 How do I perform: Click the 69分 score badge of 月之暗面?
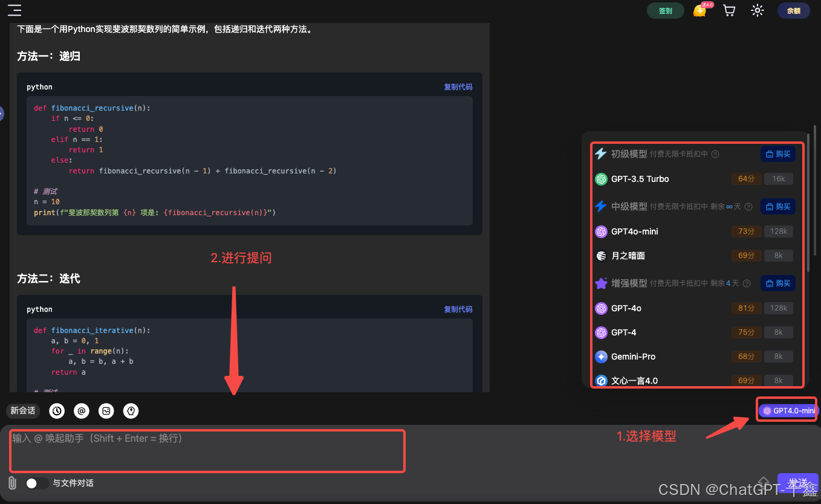coord(747,256)
